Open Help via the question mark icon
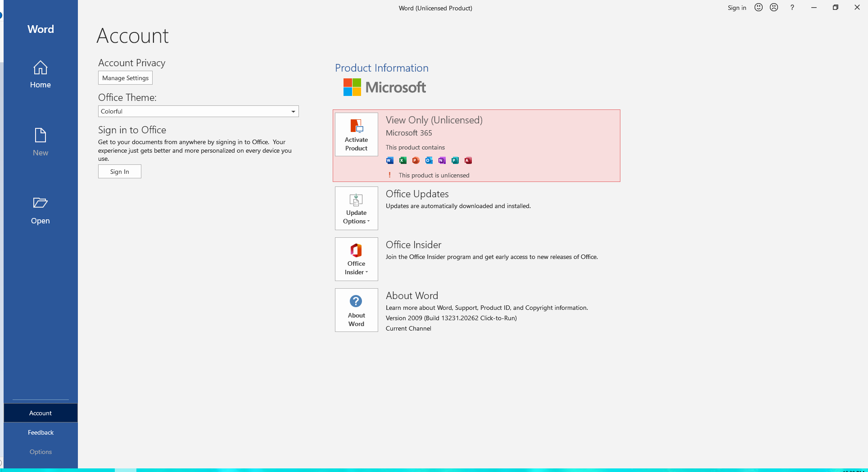The height and width of the screenshot is (472, 868). click(792, 8)
